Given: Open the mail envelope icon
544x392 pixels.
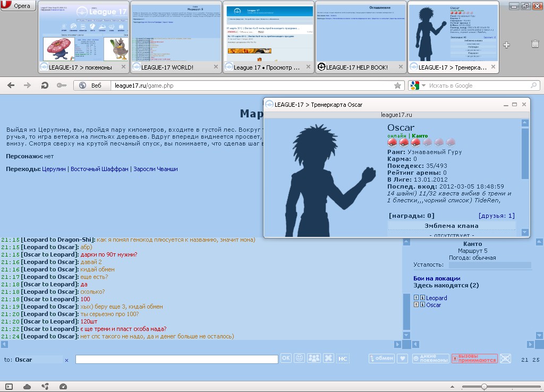Looking at the screenshot, I should pos(505,359).
